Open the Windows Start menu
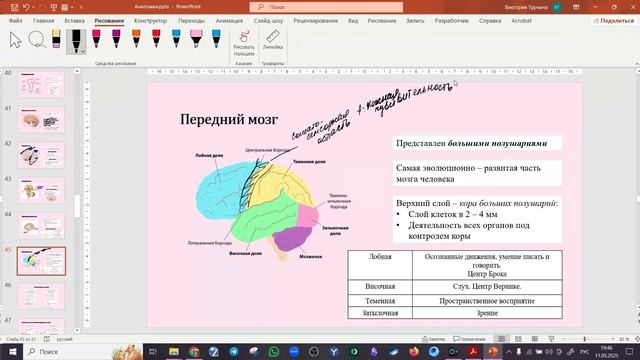 point(12,351)
